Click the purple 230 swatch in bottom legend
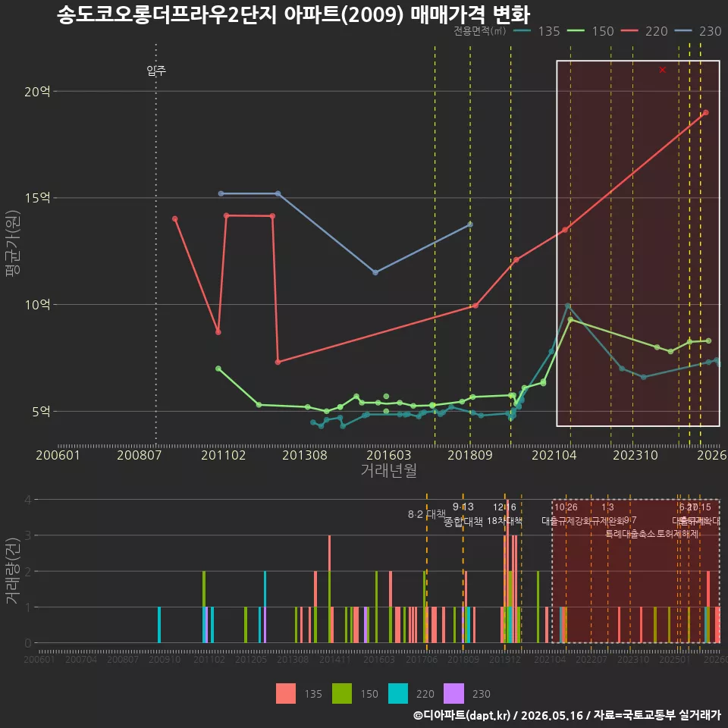728x728 pixels. 453,694
